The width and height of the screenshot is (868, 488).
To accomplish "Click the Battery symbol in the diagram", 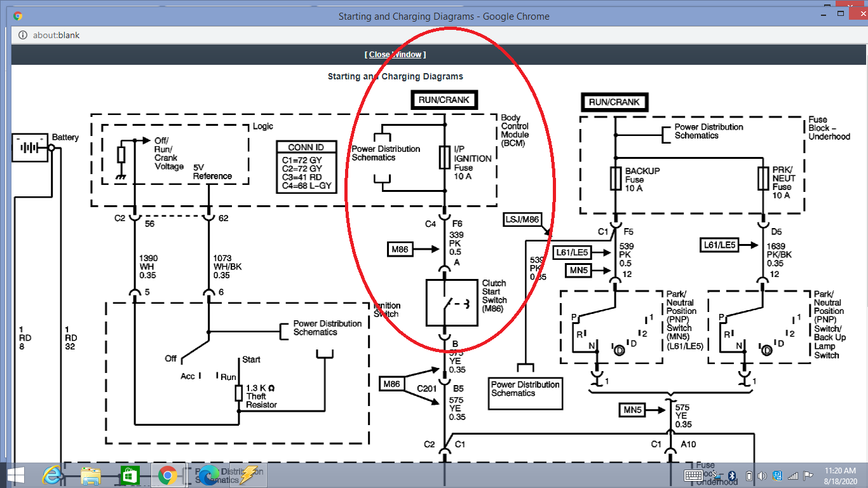I will click(x=30, y=147).
